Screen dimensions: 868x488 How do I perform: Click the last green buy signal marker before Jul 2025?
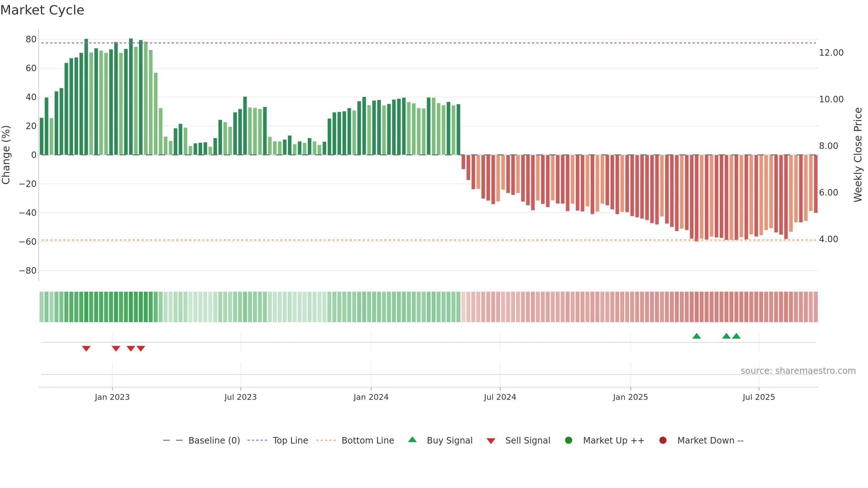[x=736, y=336]
